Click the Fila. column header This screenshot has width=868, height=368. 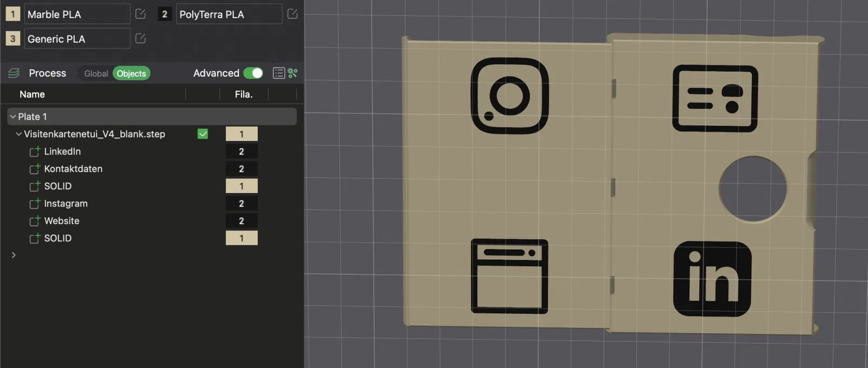pyautogui.click(x=244, y=94)
